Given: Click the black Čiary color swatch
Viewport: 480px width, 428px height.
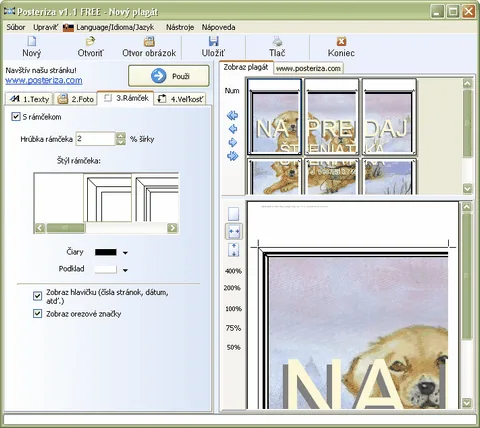Looking at the screenshot, I should 106,252.
